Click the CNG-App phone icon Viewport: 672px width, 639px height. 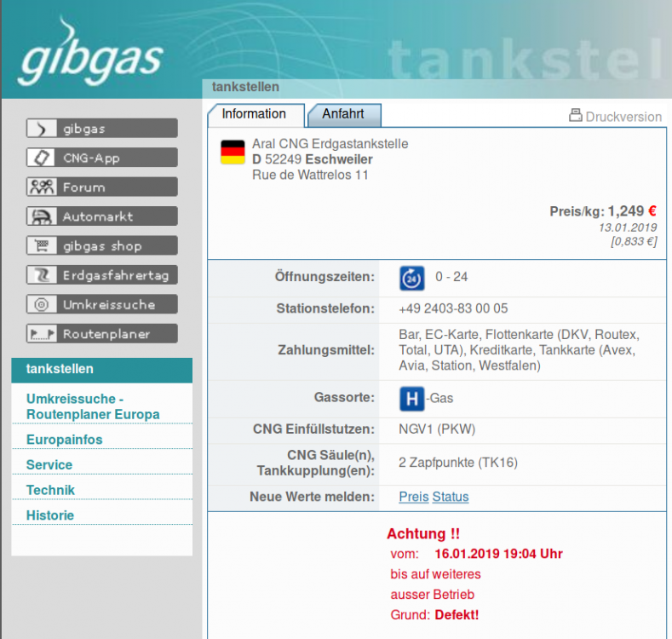point(42,158)
